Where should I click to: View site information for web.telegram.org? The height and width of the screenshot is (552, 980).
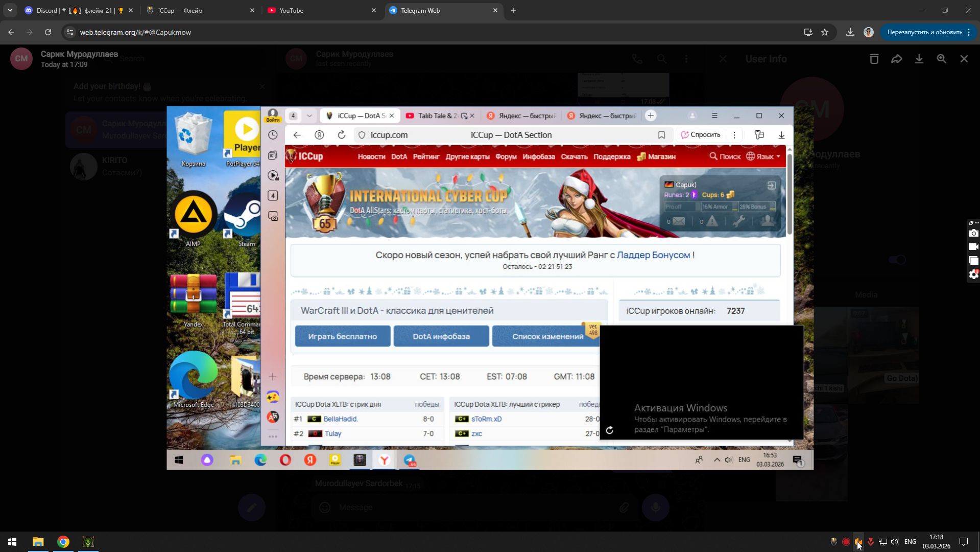[x=70, y=32]
